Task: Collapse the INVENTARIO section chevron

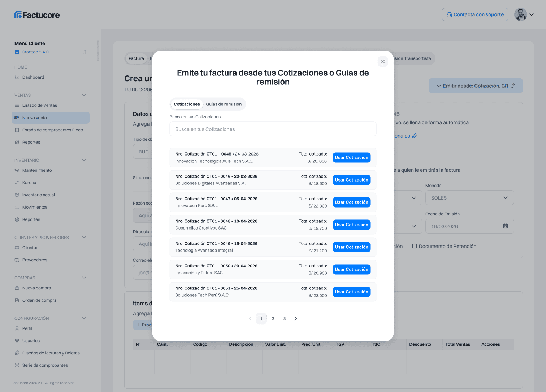Action: pyautogui.click(x=84, y=160)
